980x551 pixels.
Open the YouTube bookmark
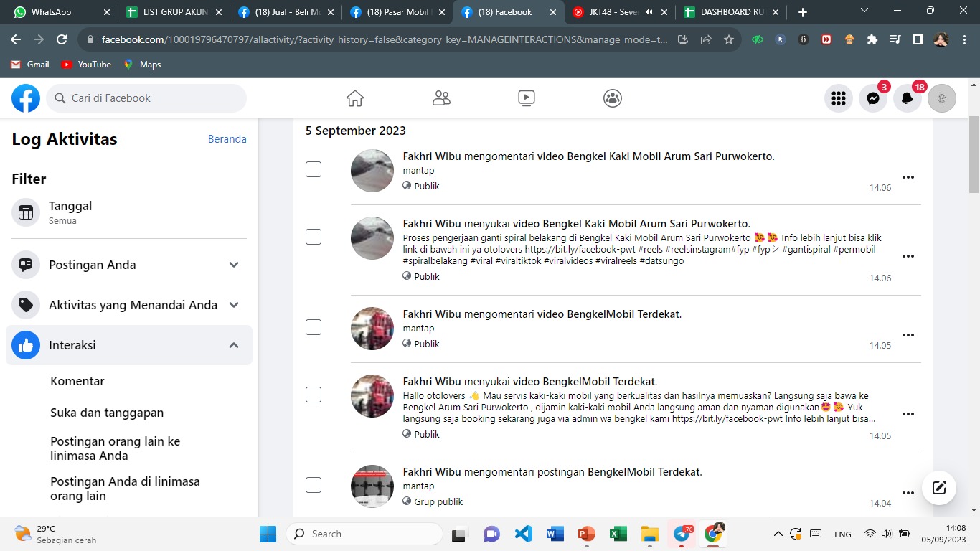(x=86, y=65)
